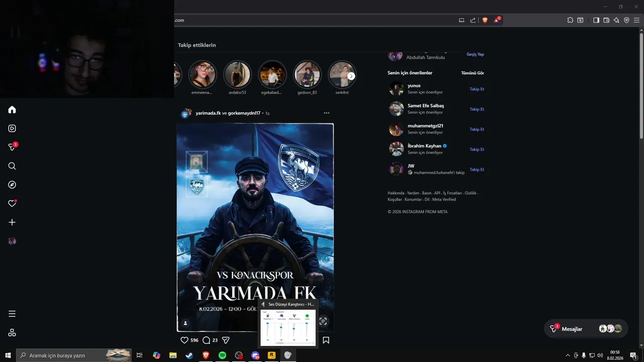Open the Mesajlar floating panel
The image size is (644, 362).
pos(586,329)
